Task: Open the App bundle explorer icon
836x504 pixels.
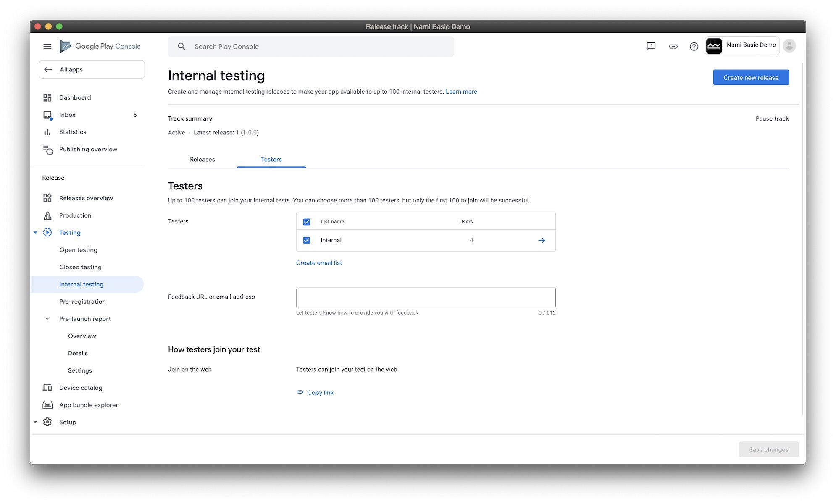Action: [x=47, y=404]
